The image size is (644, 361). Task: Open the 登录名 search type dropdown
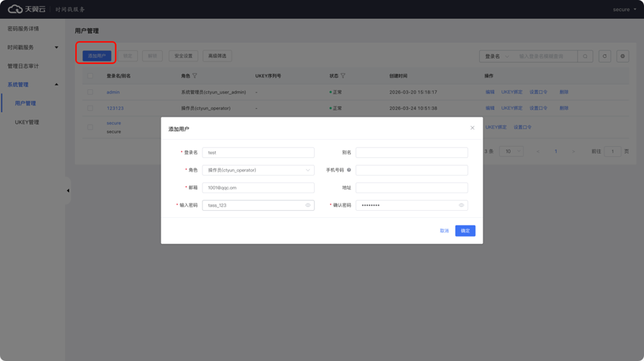point(497,56)
